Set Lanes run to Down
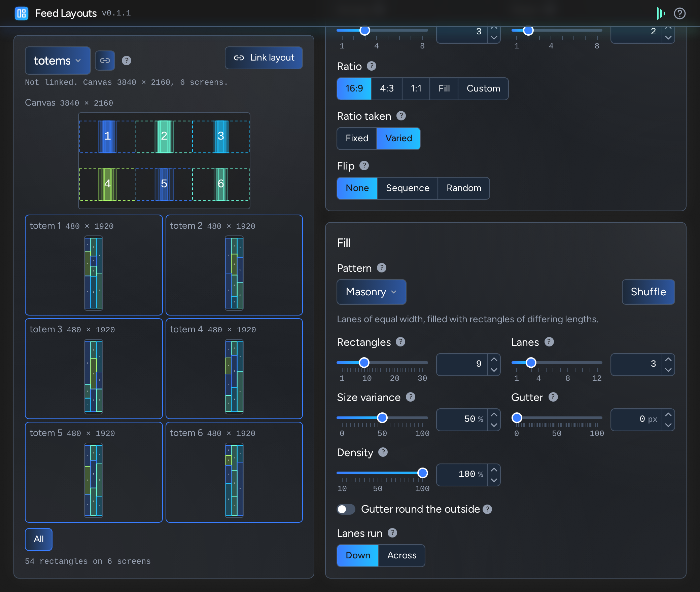 coord(358,556)
